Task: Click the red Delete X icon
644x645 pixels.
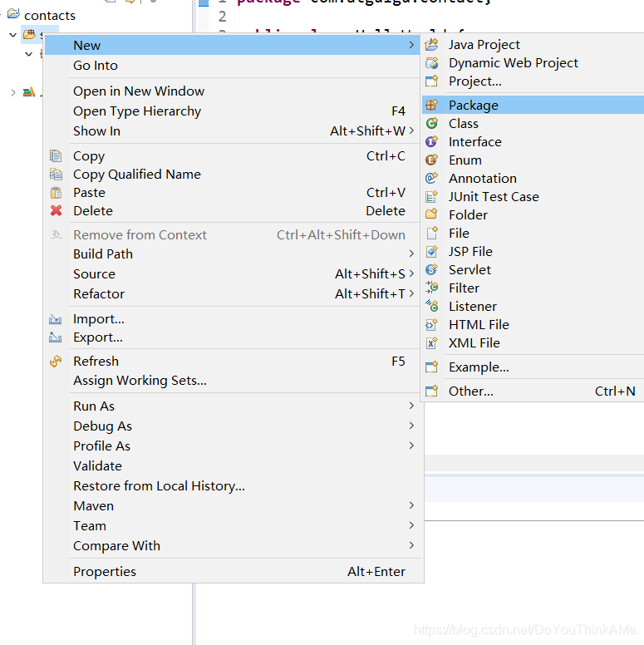Action: (56, 210)
